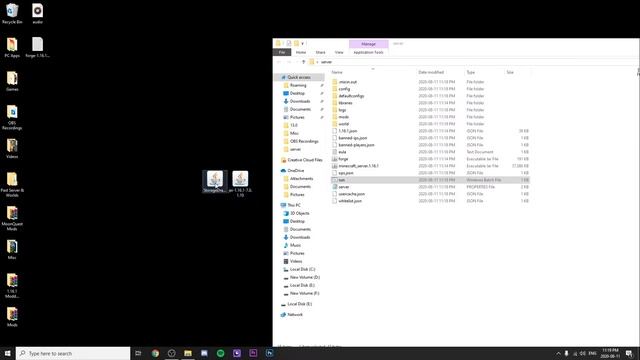Select Creative Cloud Files in sidebar

pyautogui.click(x=304, y=160)
